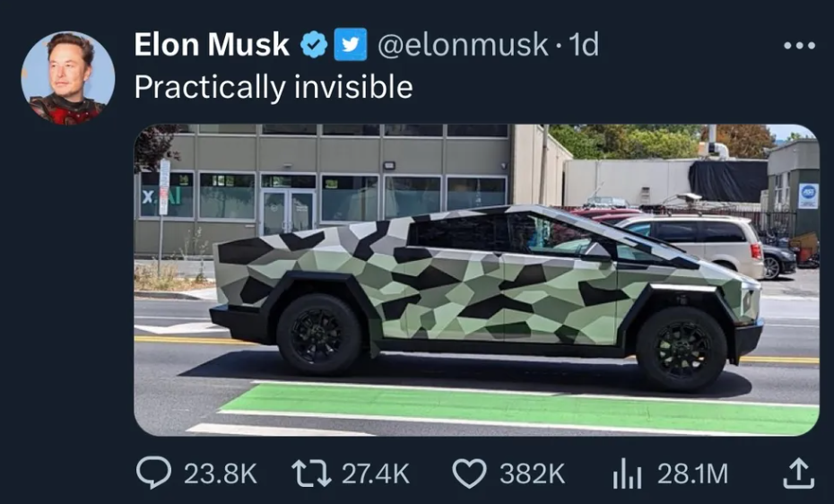Viewport: 834px width, 504px height.
Task: Toggle the heart like icon
Action: pyautogui.click(x=469, y=474)
